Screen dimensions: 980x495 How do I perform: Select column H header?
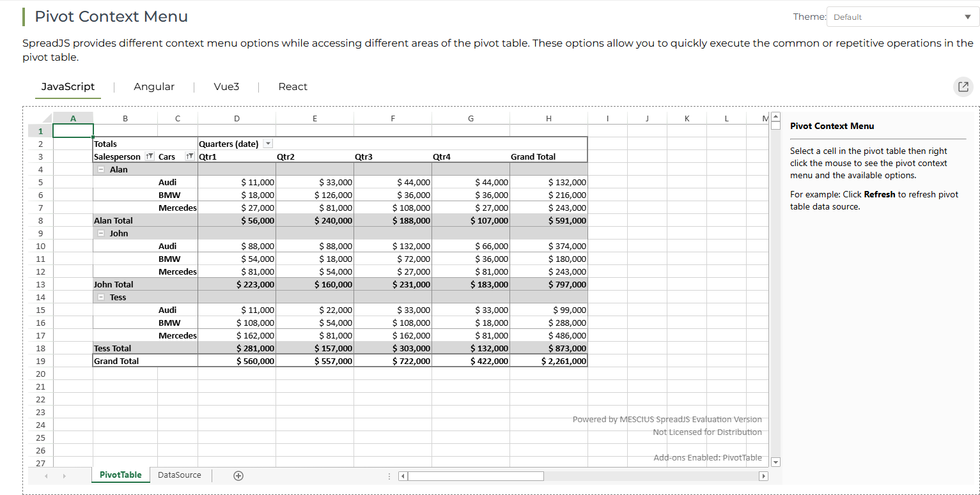pyautogui.click(x=548, y=118)
